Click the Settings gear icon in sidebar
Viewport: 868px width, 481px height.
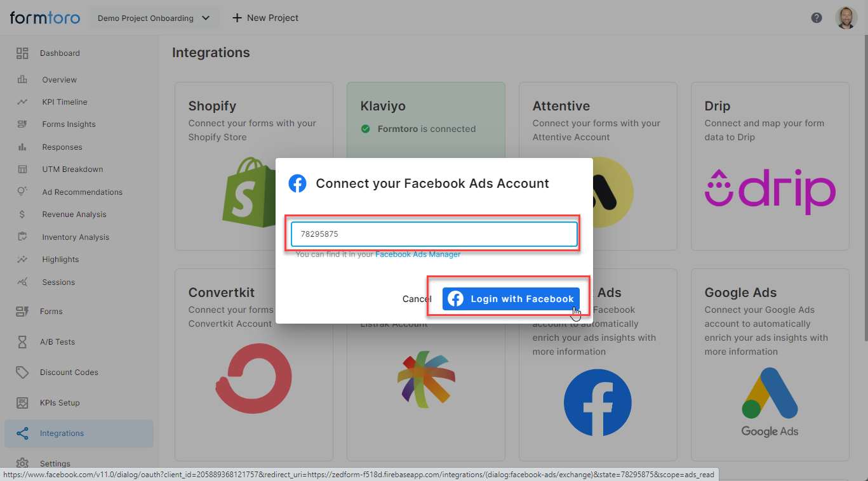click(x=22, y=463)
